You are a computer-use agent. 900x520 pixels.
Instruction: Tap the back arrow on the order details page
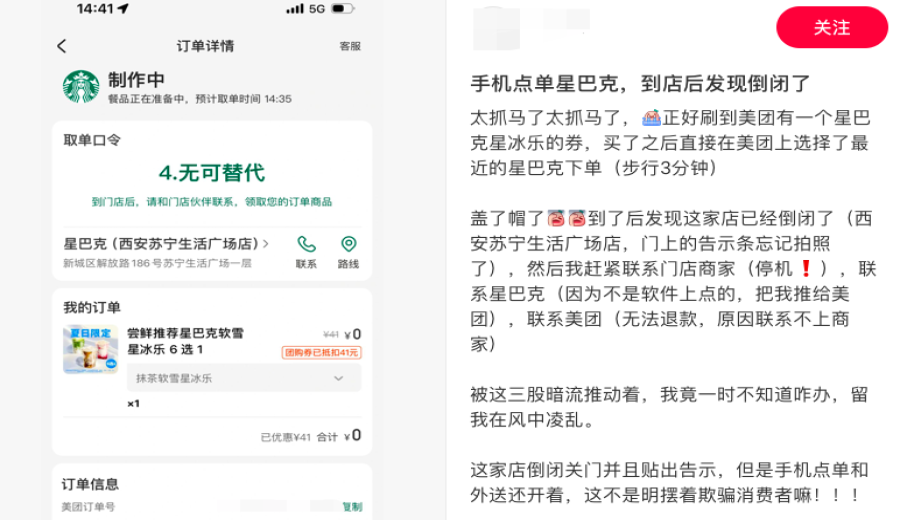[x=62, y=46]
